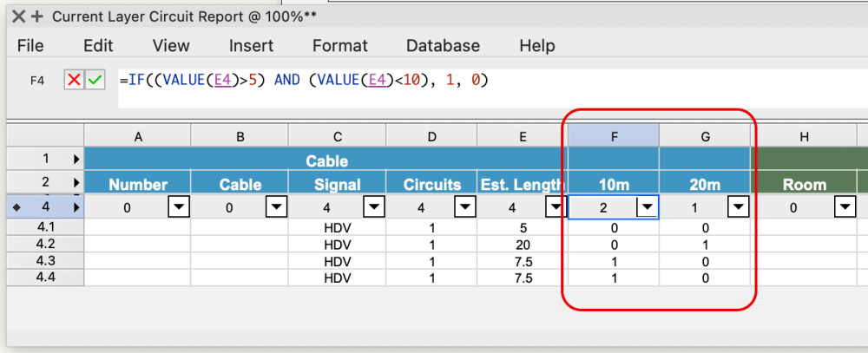The image size is (868, 353).
Task: Click the green checkmark accept formula icon
Action: pos(95,80)
